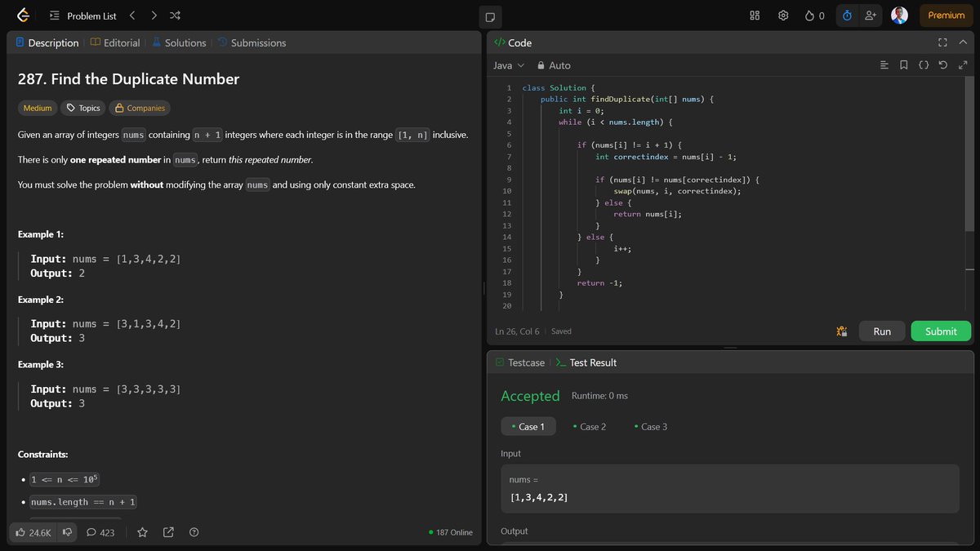Click the 187 Online indicator
980x551 pixels.
(451, 532)
